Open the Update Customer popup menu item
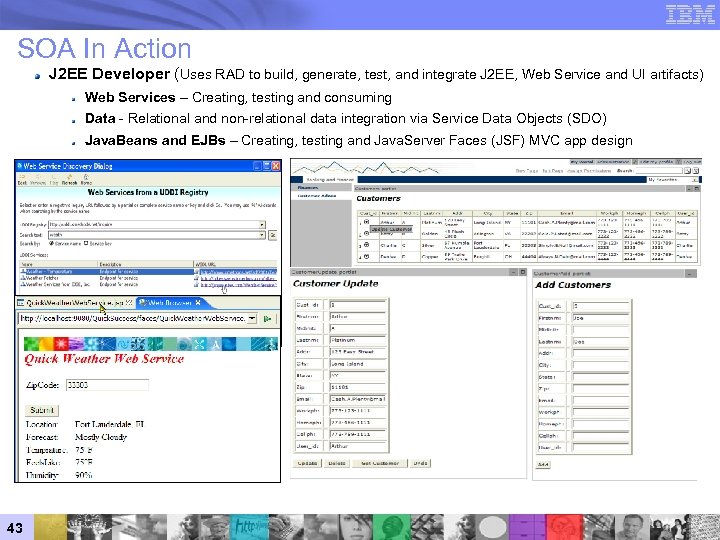This screenshot has height=540, width=720. [391, 229]
